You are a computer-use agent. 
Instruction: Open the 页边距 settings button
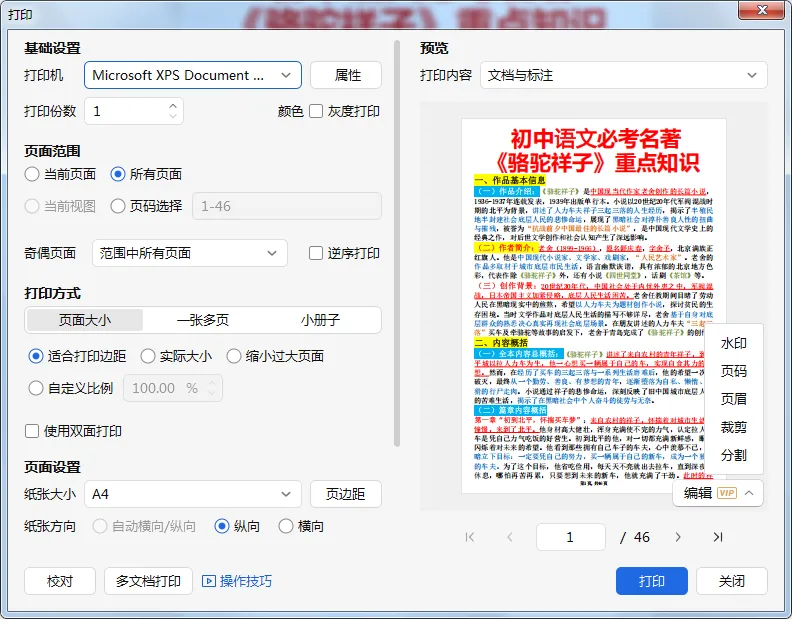[x=345, y=494]
